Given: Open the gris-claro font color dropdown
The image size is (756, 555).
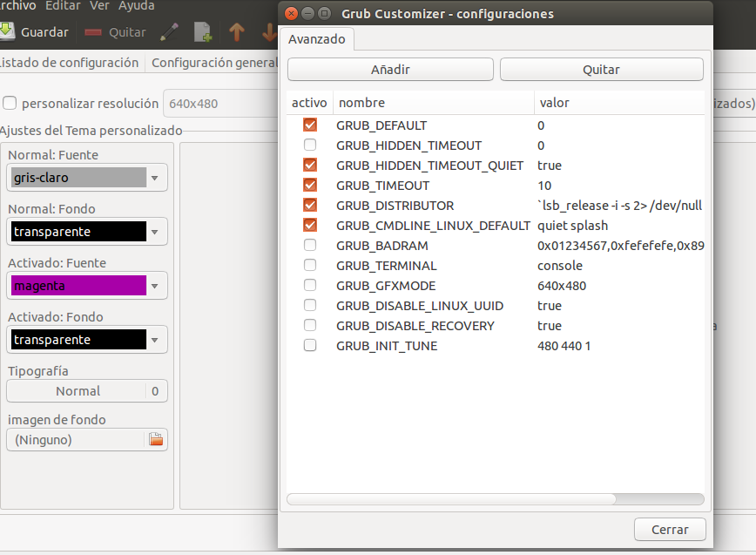Looking at the screenshot, I should coord(87,178).
